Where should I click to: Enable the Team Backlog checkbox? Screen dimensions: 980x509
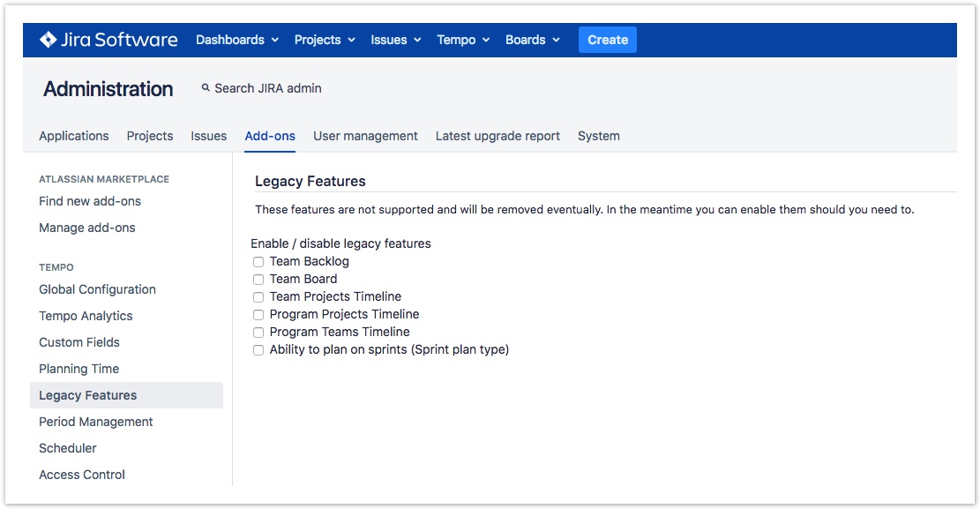tap(258, 262)
